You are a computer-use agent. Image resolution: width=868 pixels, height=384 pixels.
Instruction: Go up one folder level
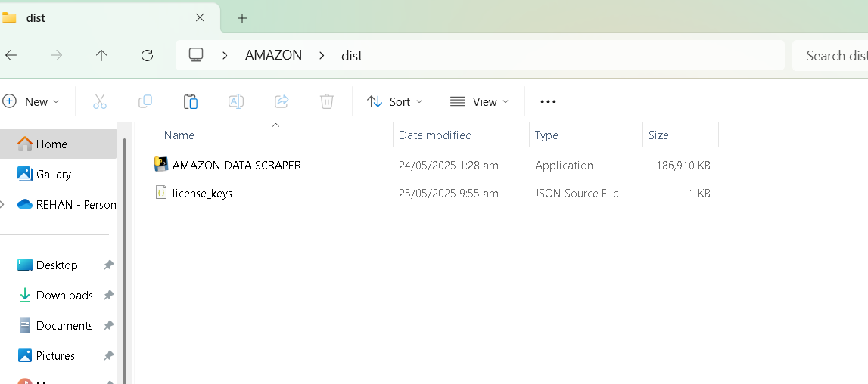point(101,55)
